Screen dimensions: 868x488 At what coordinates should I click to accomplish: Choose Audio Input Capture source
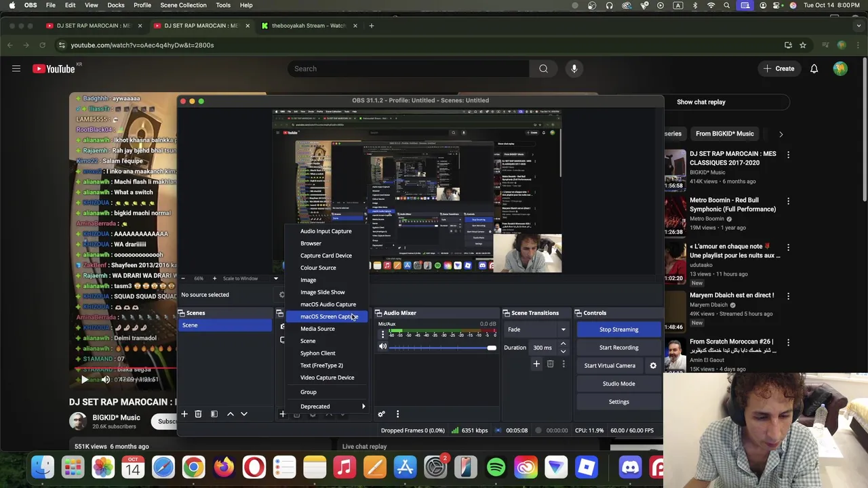326,231
